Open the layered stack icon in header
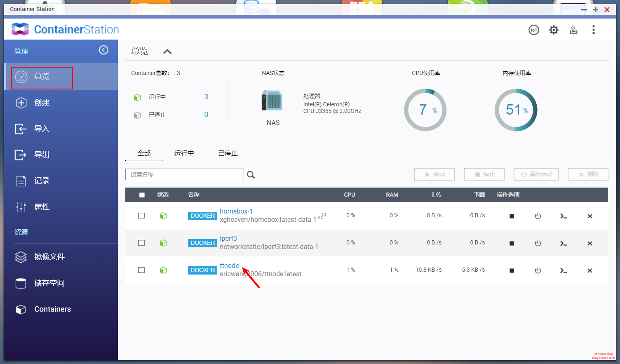Viewport: 620px width, 364px height. click(x=573, y=30)
